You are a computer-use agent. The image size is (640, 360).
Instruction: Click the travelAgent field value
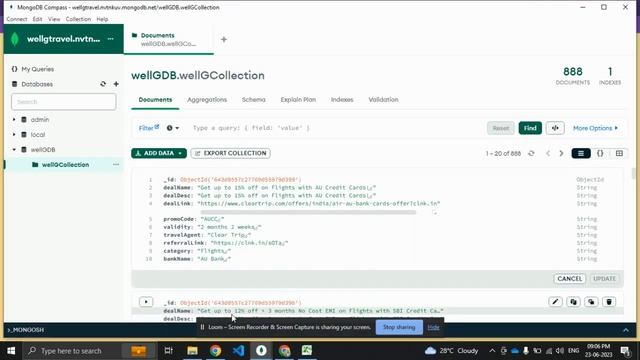pos(229,235)
